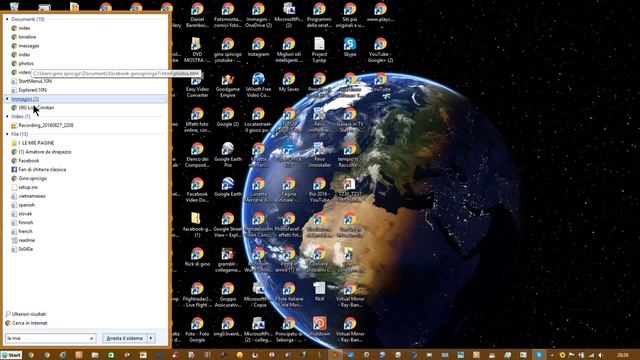Screen dimensions: 640x360
Task: Click the volume icon in system tray
Action: point(600,355)
